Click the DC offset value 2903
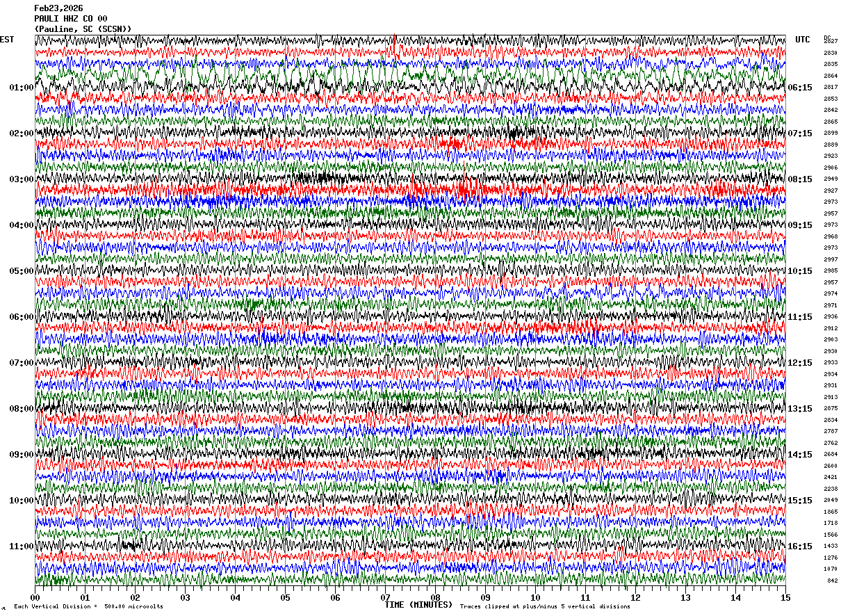The height and width of the screenshot is (616, 841). tap(831, 339)
